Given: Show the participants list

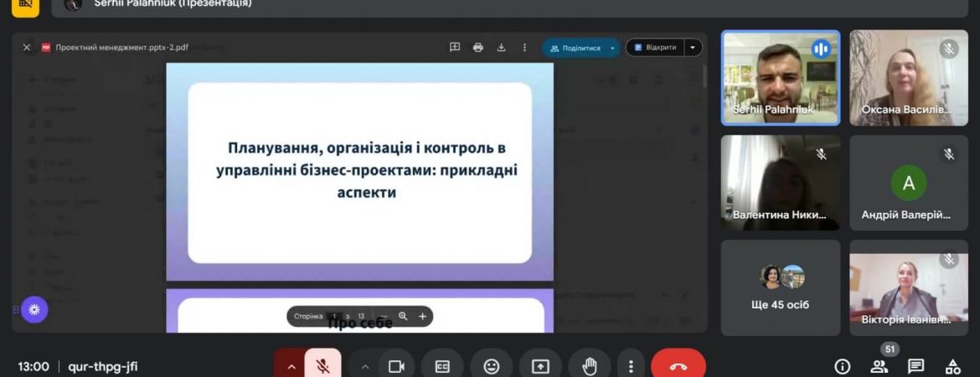Looking at the screenshot, I should click(879, 366).
